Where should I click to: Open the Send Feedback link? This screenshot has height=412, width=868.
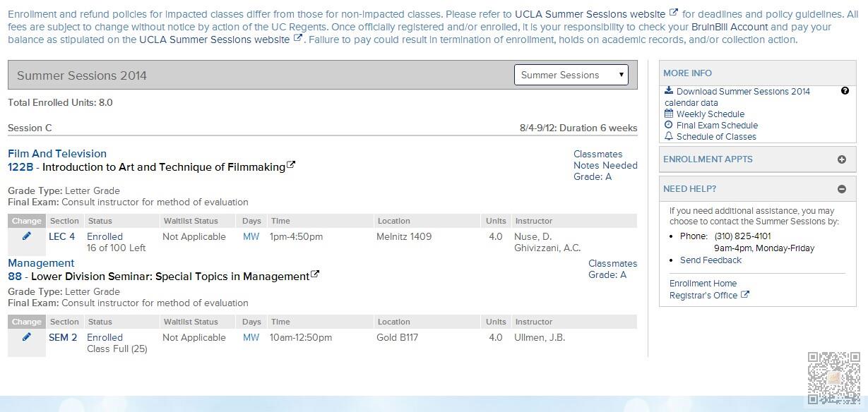click(x=711, y=260)
